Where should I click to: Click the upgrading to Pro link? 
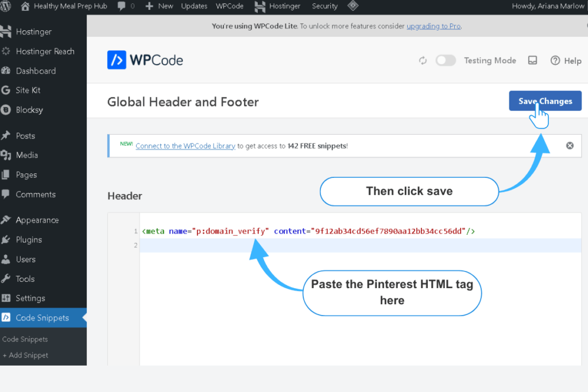click(433, 26)
